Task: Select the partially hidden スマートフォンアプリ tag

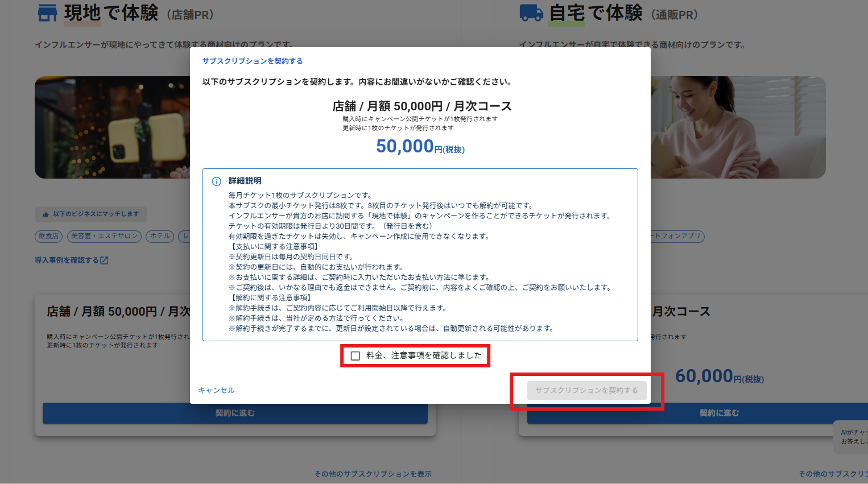Action: 677,236
